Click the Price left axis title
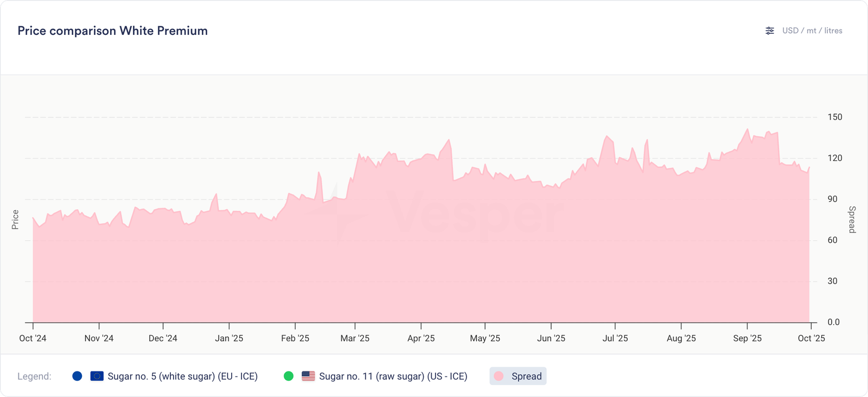The height and width of the screenshot is (397, 868). pos(15,219)
